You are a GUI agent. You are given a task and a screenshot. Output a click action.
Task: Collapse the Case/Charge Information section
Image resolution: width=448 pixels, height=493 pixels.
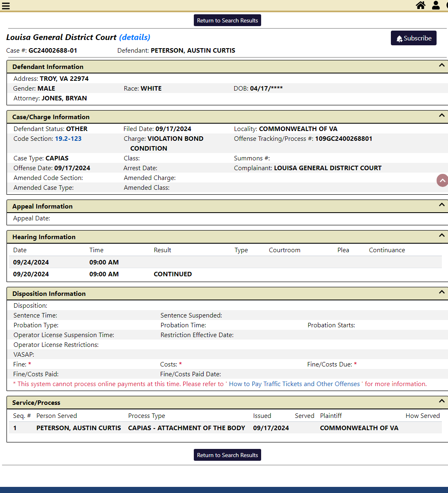pos(441,115)
